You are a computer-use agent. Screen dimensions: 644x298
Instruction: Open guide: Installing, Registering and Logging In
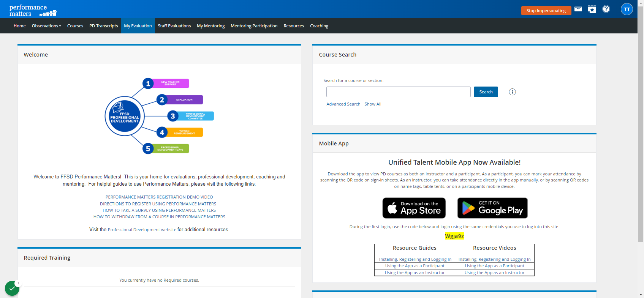415,259
